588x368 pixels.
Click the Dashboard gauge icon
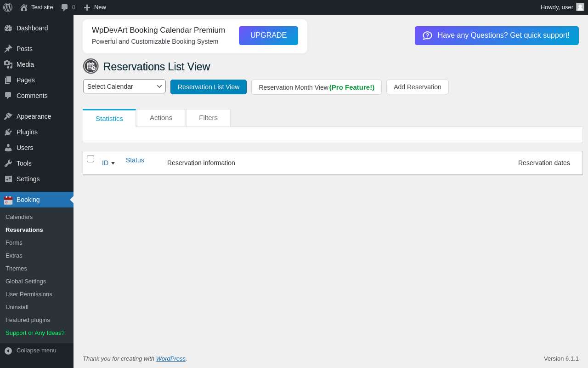8,28
